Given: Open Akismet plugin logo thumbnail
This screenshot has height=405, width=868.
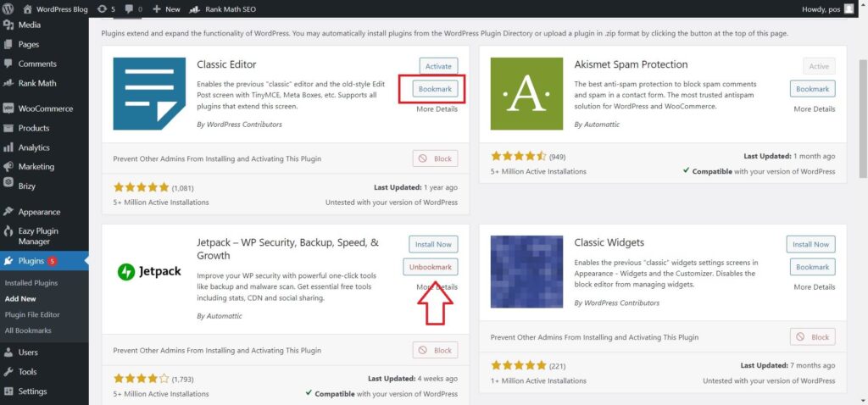Looking at the screenshot, I should (526, 93).
